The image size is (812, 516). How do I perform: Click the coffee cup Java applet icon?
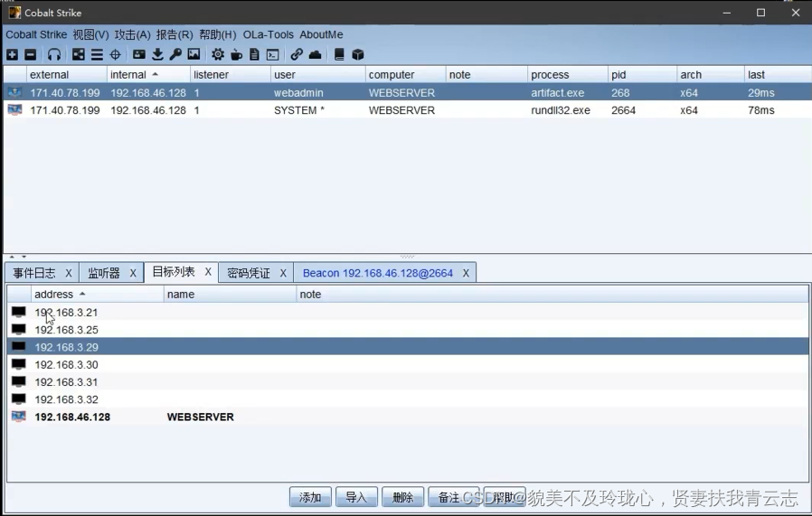pyautogui.click(x=236, y=54)
